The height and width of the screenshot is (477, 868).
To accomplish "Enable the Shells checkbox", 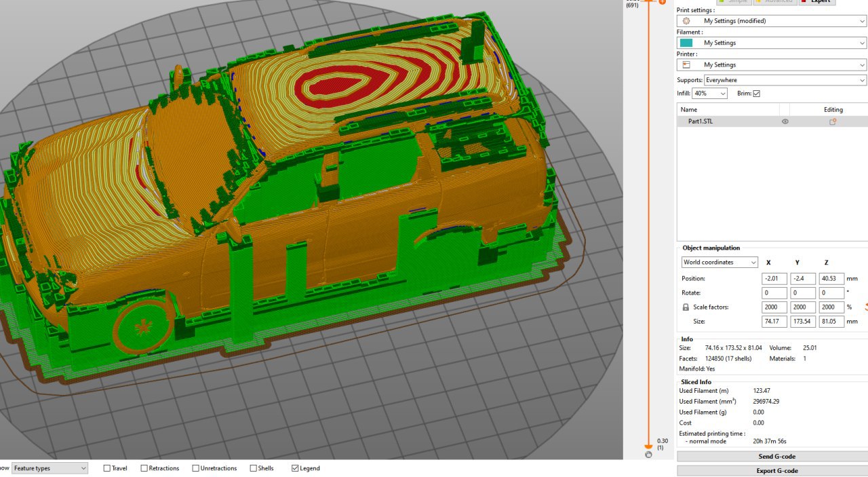I will click(x=254, y=468).
